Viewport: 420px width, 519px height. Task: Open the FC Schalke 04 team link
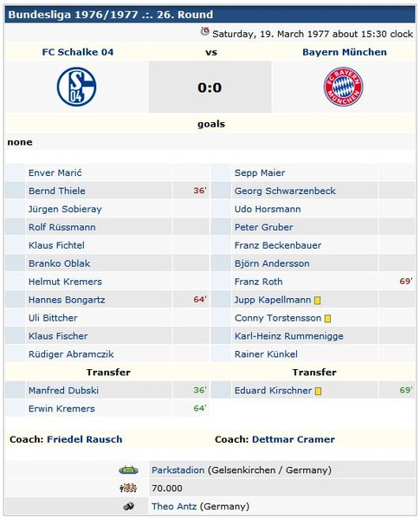(78, 52)
